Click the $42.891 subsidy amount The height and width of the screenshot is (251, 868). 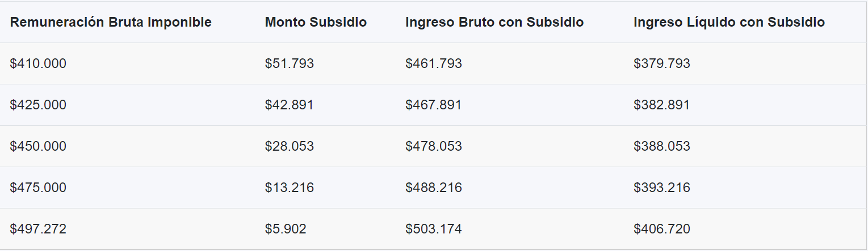[x=290, y=105]
